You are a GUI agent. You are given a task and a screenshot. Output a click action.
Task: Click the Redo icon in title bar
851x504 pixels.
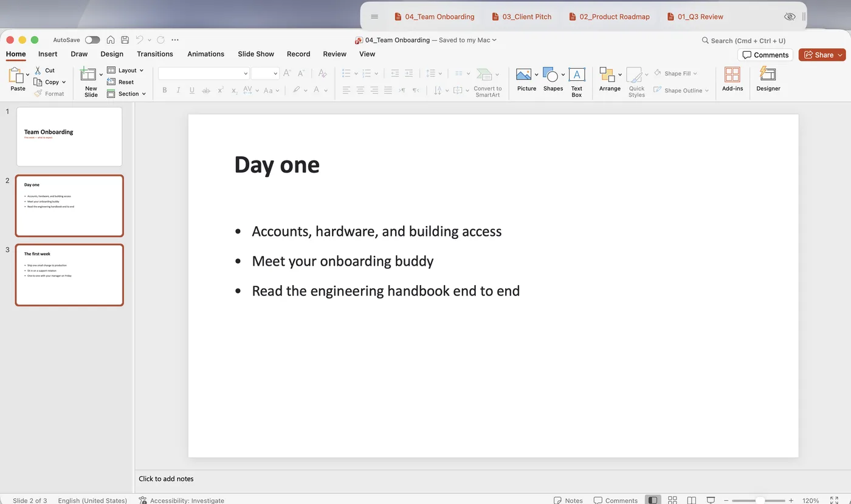[160, 40]
